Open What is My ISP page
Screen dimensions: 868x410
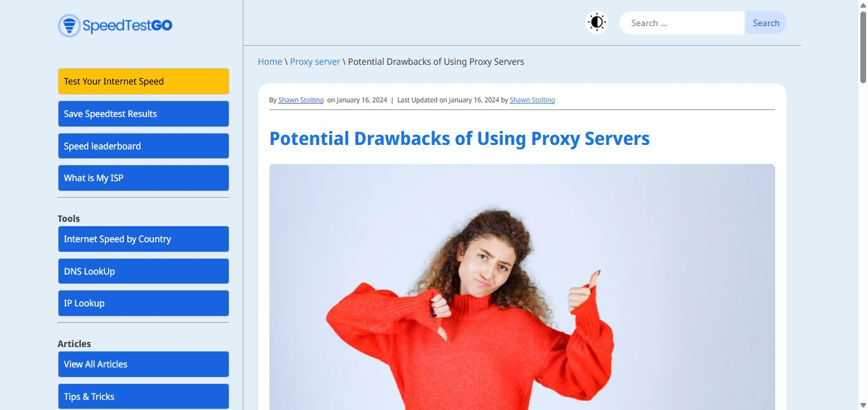143,178
